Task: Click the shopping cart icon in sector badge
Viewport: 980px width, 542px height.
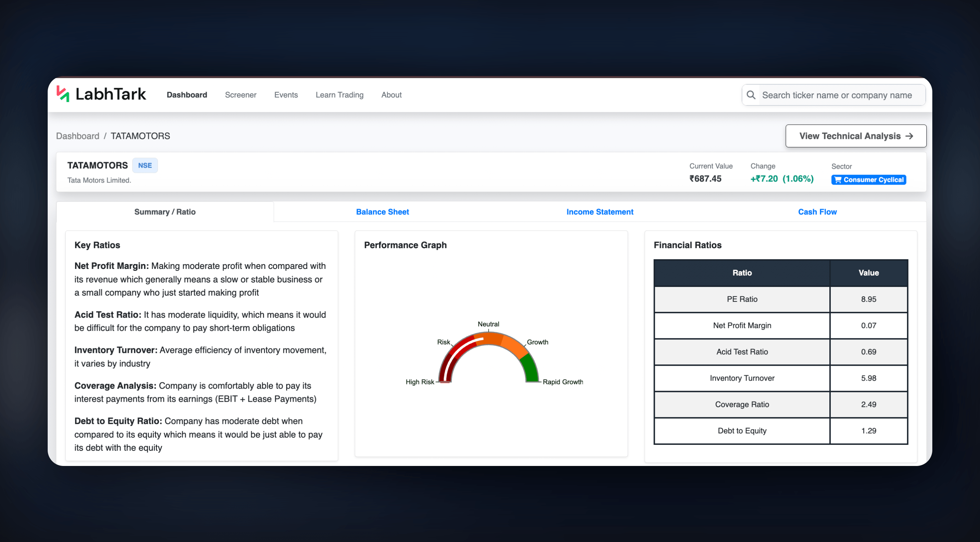Action: click(x=838, y=180)
